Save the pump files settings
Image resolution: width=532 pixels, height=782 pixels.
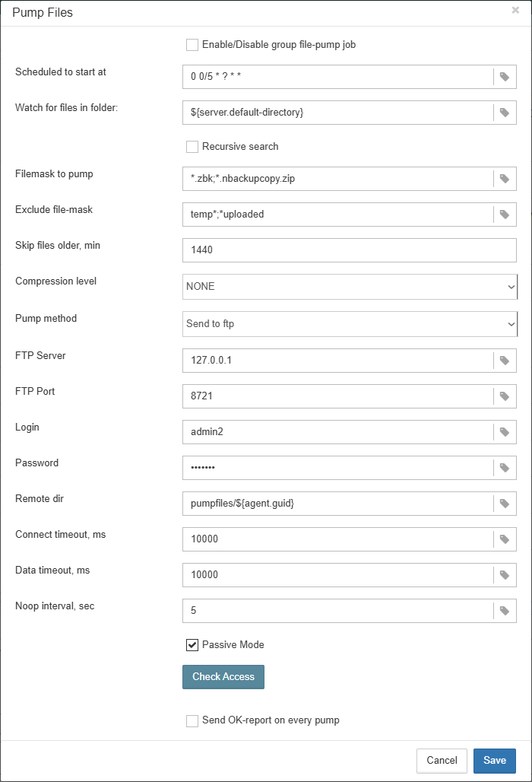(x=495, y=761)
